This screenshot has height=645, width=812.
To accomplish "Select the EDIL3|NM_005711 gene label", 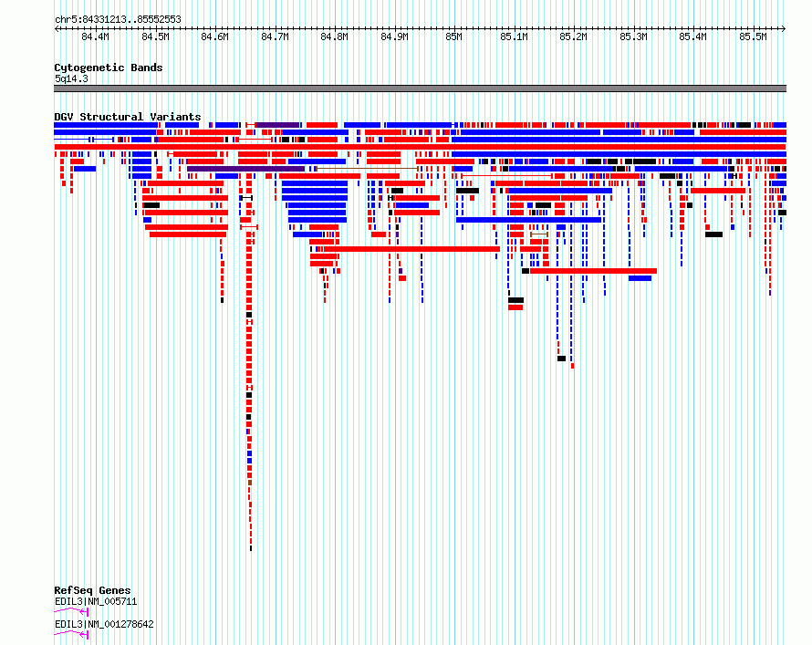I will [96, 601].
